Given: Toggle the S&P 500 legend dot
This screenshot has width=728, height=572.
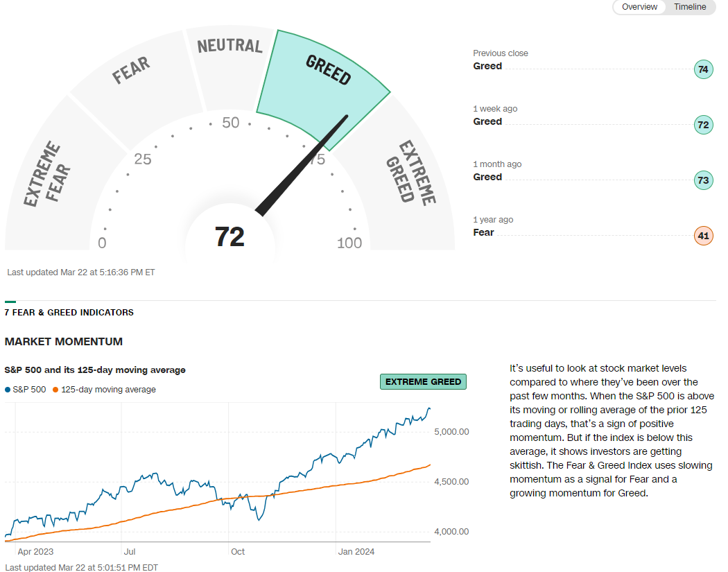Looking at the screenshot, I should click(x=8, y=390).
